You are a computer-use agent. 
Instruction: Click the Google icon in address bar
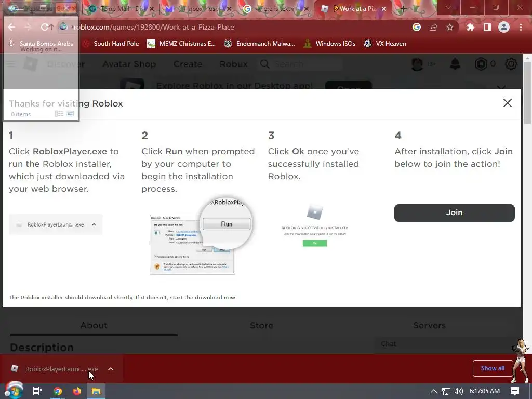417,27
